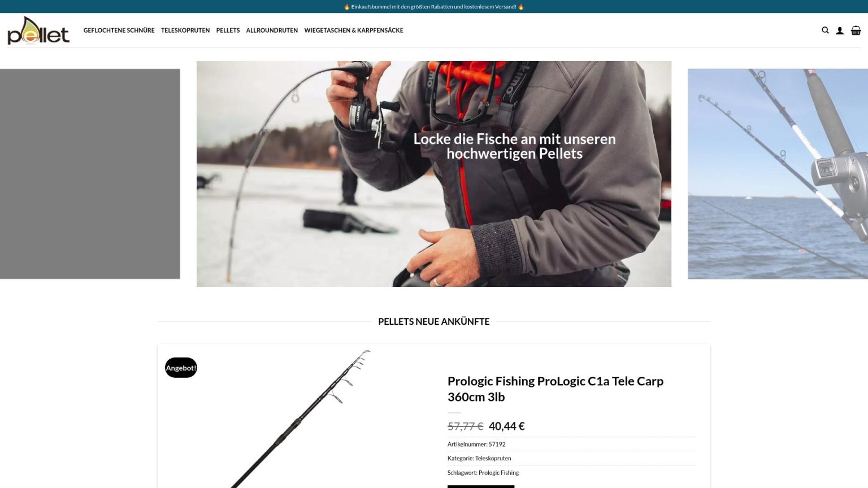Open Prologic Fishing C1a Tele Carp title
The image size is (868, 488).
(x=555, y=389)
